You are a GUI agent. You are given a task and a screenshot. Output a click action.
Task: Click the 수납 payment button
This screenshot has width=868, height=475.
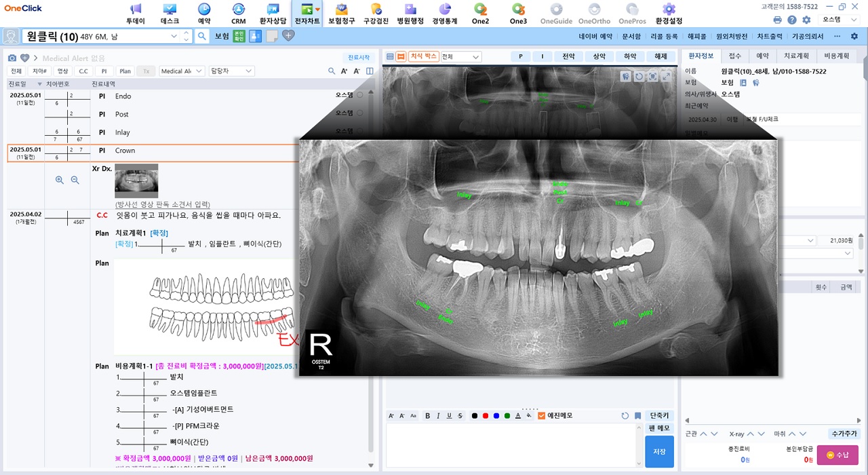(x=837, y=455)
